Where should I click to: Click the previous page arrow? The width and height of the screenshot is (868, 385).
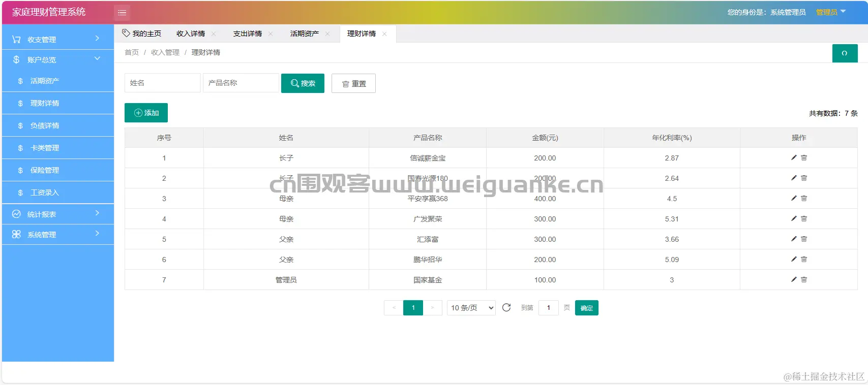(394, 308)
